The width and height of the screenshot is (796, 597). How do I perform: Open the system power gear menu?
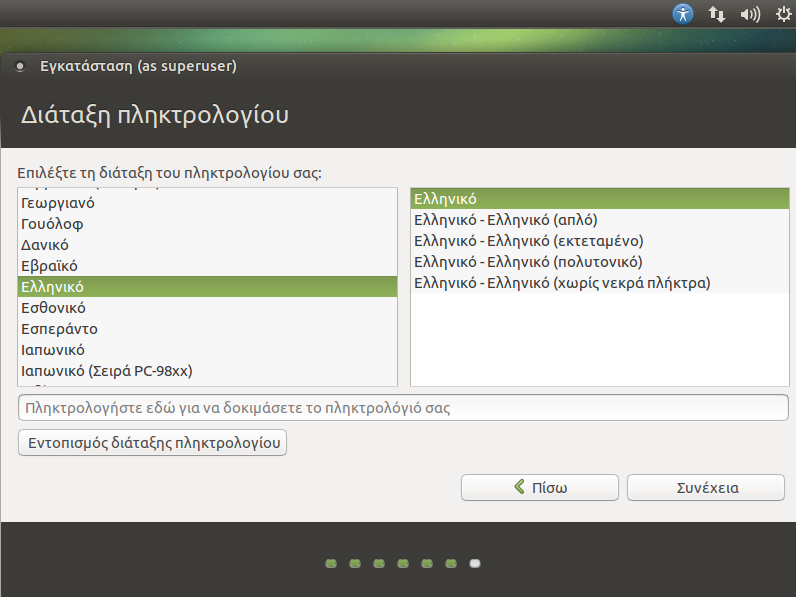[x=783, y=14]
